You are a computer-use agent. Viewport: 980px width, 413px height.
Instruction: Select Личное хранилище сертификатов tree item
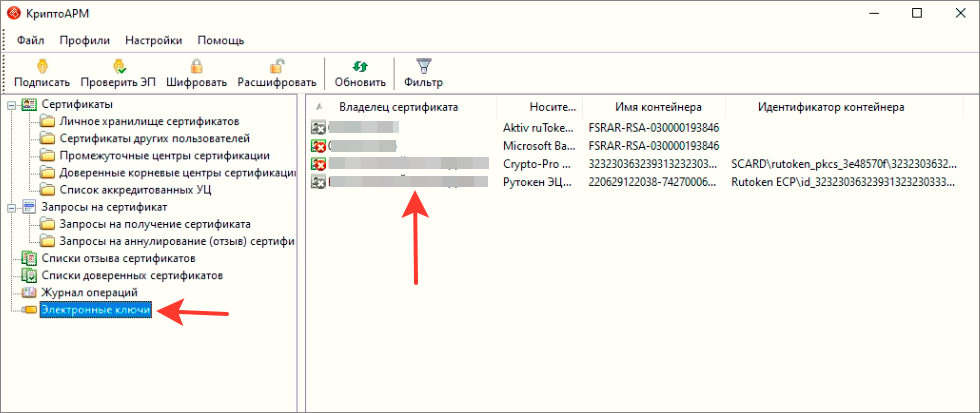tap(149, 121)
